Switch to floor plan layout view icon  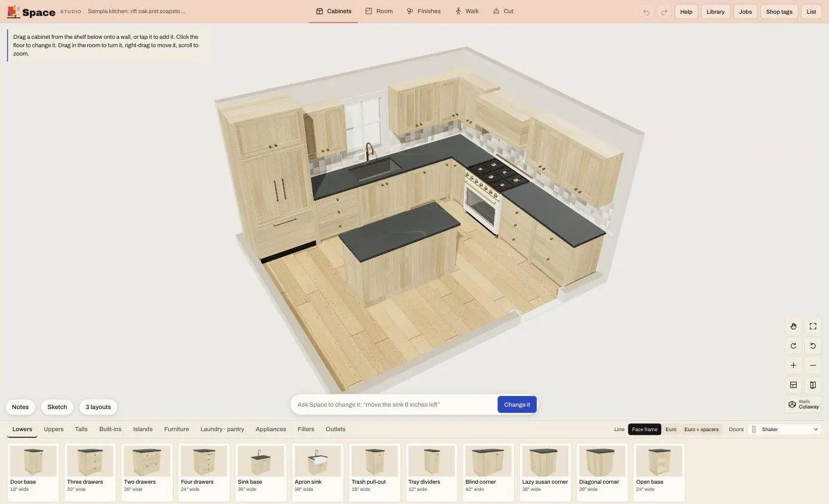(793, 385)
